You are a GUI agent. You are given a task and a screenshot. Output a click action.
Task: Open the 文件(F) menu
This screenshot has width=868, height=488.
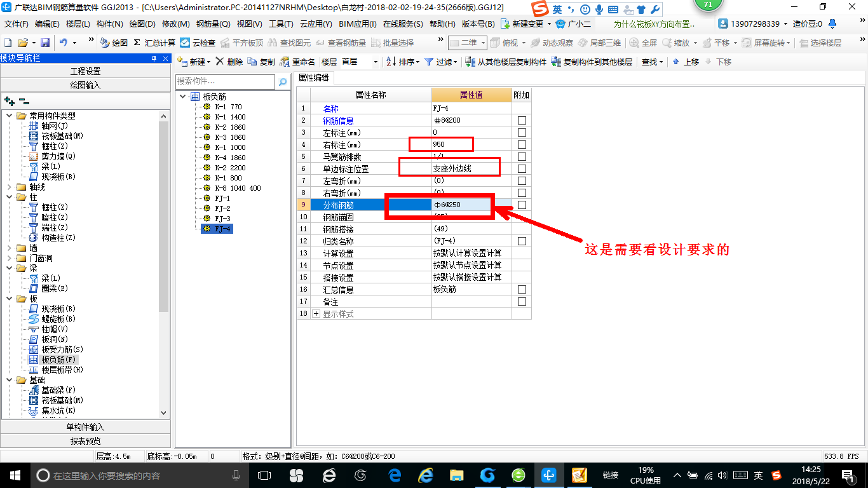point(17,24)
